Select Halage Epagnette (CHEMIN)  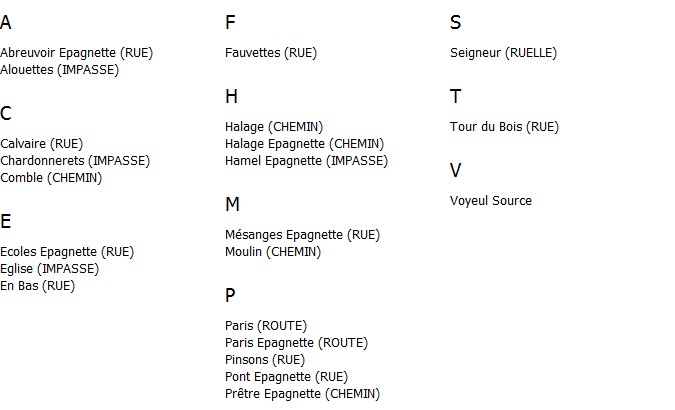[x=305, y=144]
